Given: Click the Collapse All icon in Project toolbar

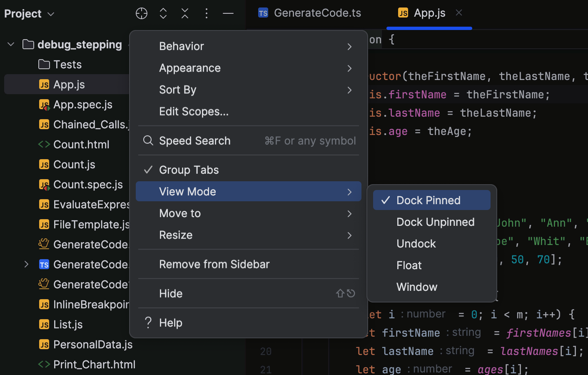Looking at the screenshot, I should tap(184, 13).
